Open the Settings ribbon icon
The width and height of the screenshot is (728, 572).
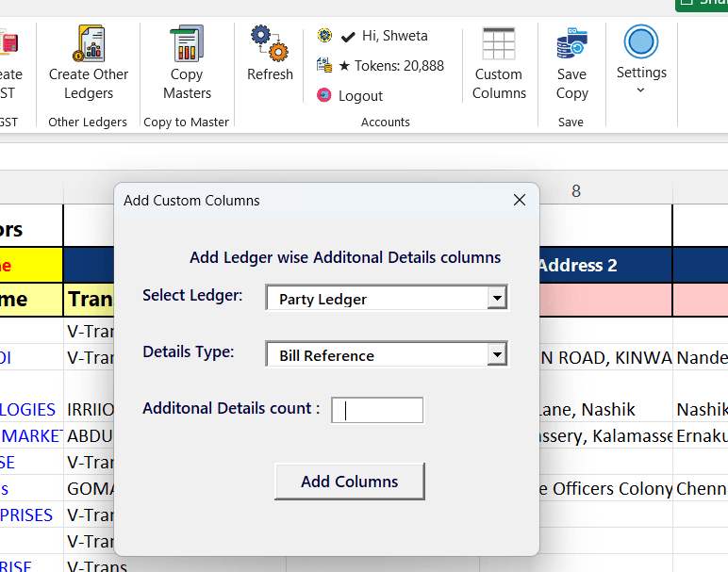pyautogui.click(x=641, y=42)
